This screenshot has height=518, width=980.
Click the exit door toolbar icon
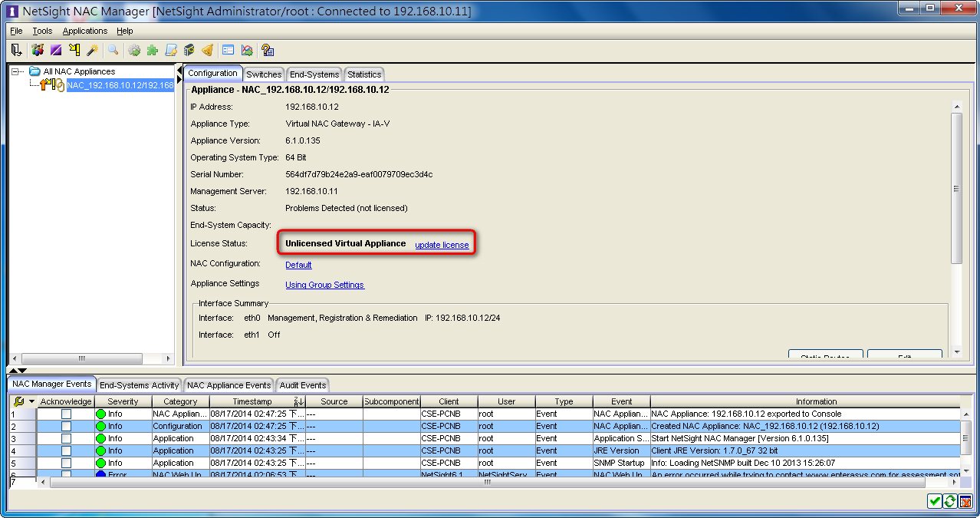[x=16, y=50]
